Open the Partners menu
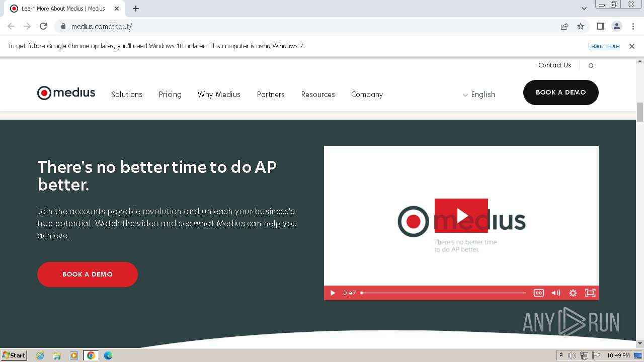 click(271, 95)
